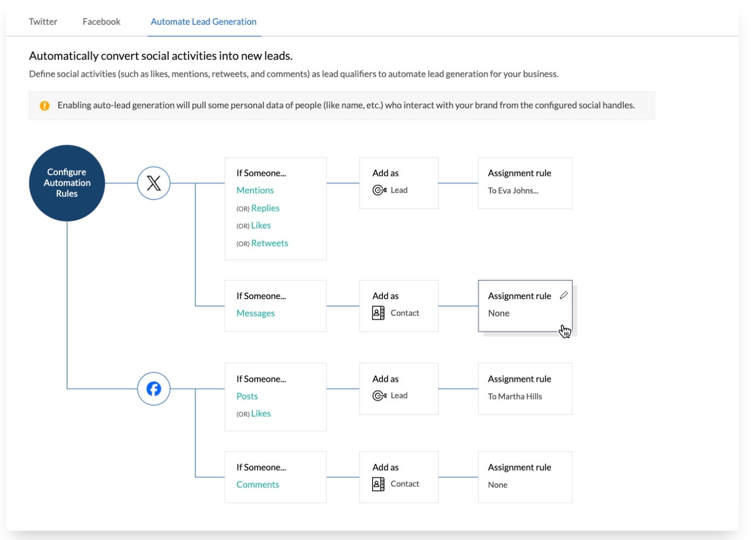Click the orange warning info icon
The height and width of the screenshot is (540, 756).
coord(45,106)
